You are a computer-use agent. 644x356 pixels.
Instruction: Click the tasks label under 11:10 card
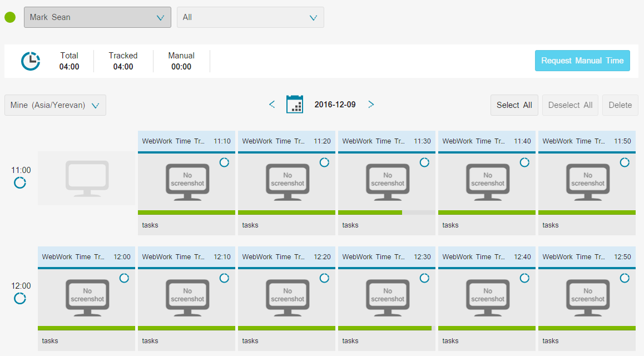pyautogui.click(x=150, y=225)
